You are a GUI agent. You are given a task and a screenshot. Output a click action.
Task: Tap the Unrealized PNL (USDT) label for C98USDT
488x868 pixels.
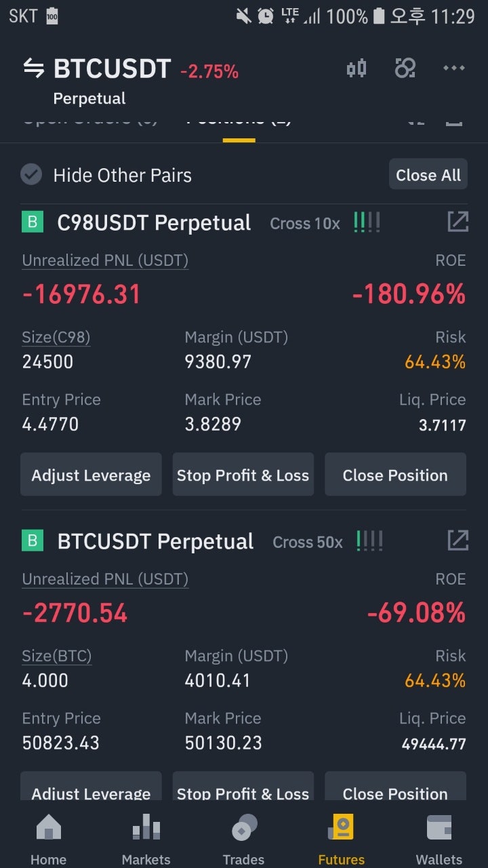click(105, 260)
